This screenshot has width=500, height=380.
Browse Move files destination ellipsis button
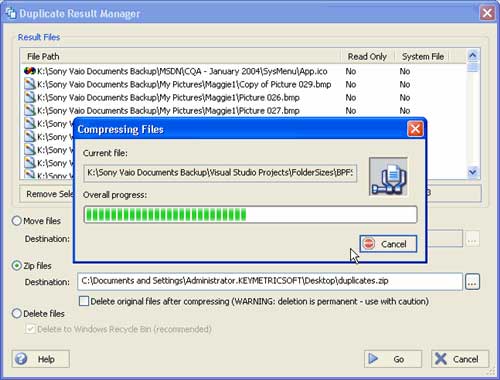[x=472, y=239]
